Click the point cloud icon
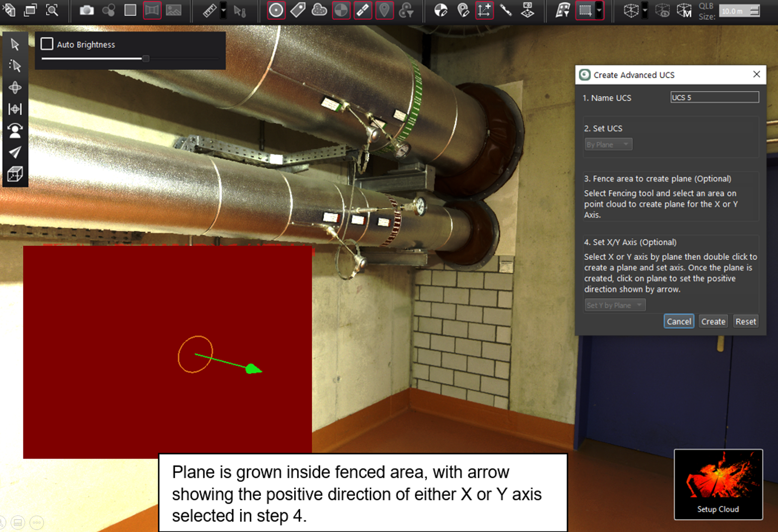Viewport: 778px width, 532px height. [x=319, y=10]
